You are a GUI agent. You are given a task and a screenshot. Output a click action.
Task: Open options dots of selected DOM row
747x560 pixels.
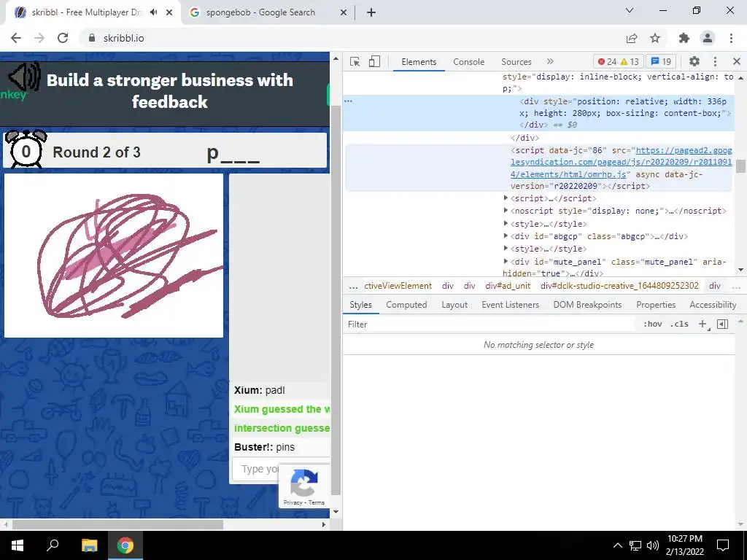pyautogui.click(x=348, y=101)
